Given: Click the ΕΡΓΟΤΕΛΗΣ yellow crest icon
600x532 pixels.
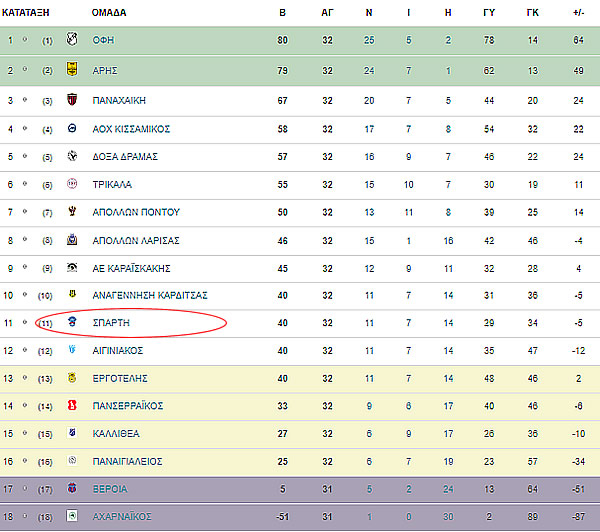Looking at the screenshot, I should tap(72, 377).
